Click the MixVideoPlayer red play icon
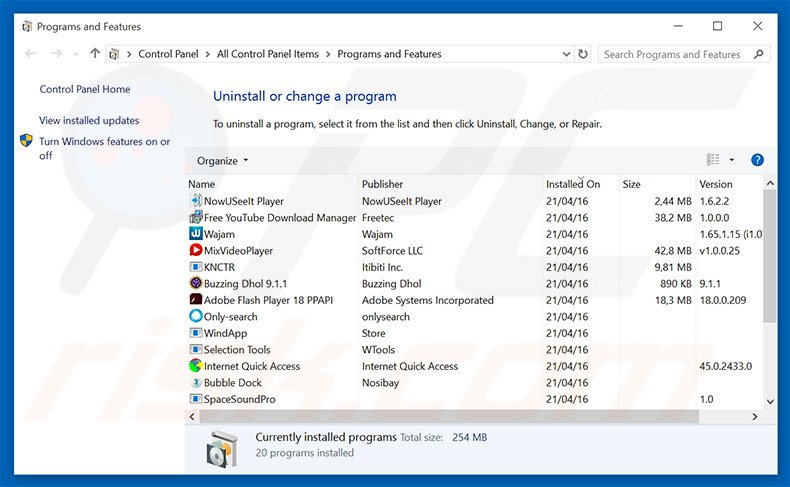Image resolution: width=790 pixels, height=487 pixels. (195, 250)
